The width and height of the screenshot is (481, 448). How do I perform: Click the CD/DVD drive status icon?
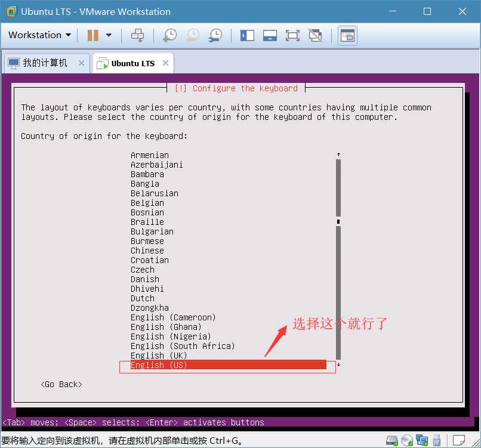click(x=407, y=441)
